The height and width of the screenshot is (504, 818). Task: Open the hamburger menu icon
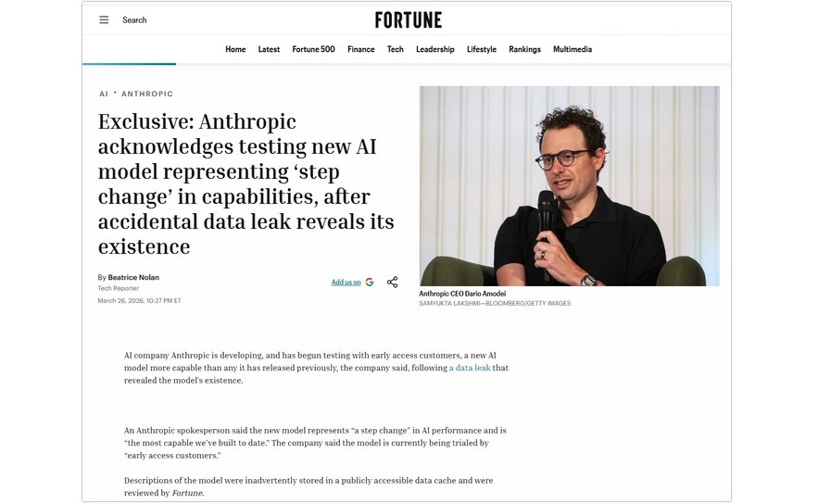[104, 19]
